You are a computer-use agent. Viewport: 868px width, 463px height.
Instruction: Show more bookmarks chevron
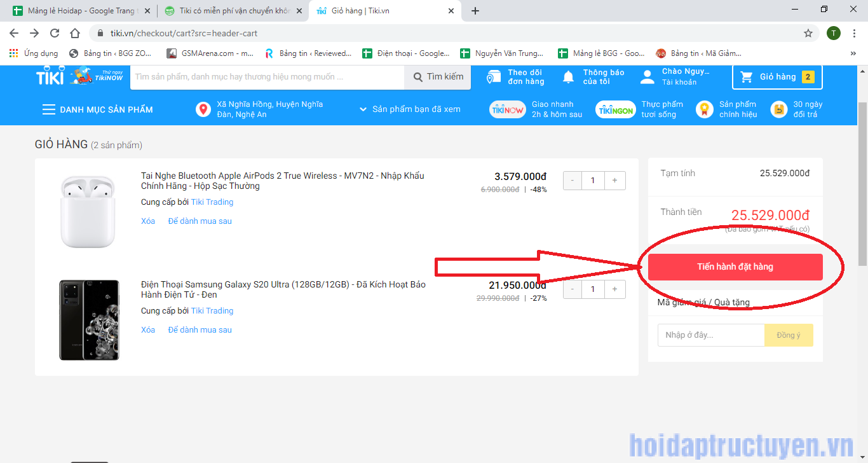pyautogui.click(x=853, y=53)
